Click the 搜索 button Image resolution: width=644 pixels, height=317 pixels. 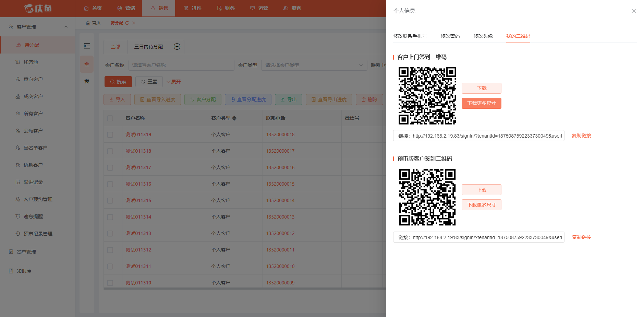[118, 82]
